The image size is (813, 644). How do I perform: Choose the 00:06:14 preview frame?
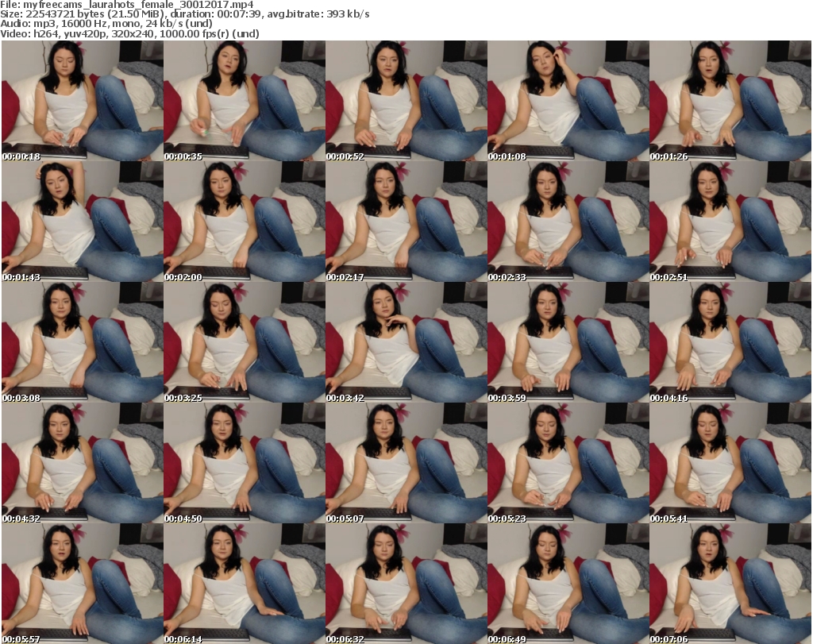(x=245, y=584)
